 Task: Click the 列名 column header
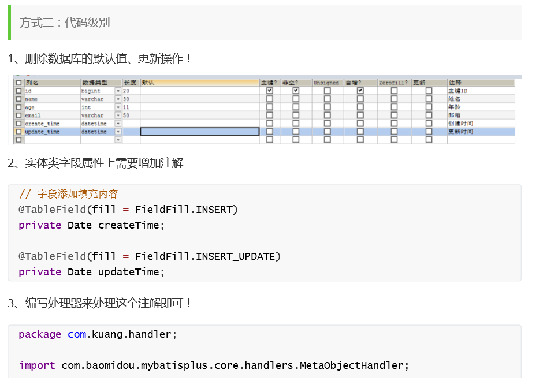[x=53, y=83]
